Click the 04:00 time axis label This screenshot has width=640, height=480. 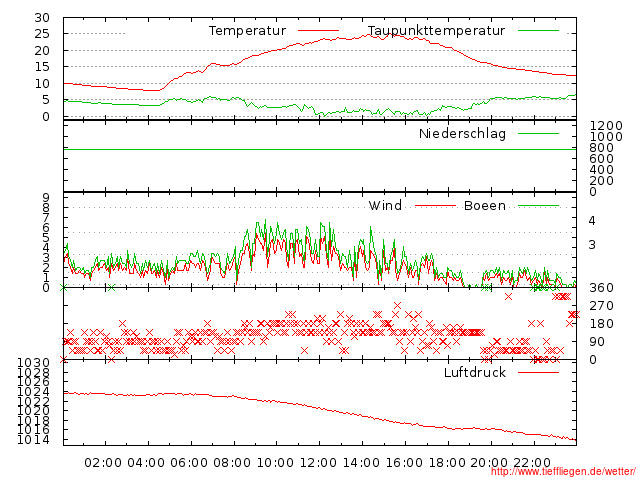pos(146,463)
